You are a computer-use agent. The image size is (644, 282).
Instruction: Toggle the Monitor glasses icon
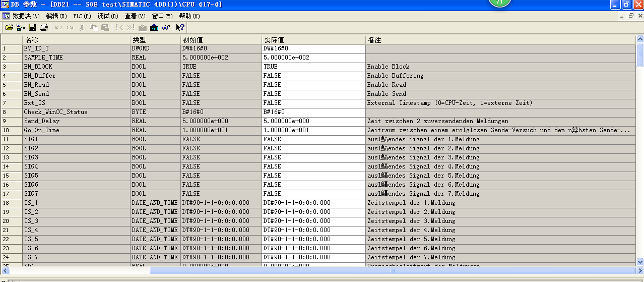(x=166, y=27)
